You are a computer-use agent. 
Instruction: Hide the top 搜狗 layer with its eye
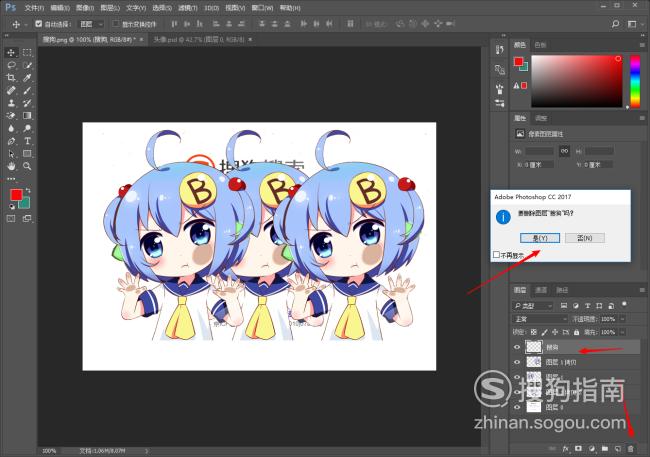click(517, 347)
